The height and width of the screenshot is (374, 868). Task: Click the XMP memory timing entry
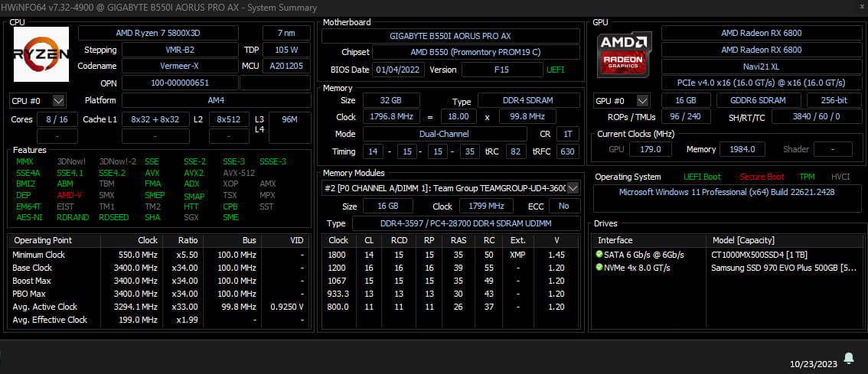click(x=517, y=255)
